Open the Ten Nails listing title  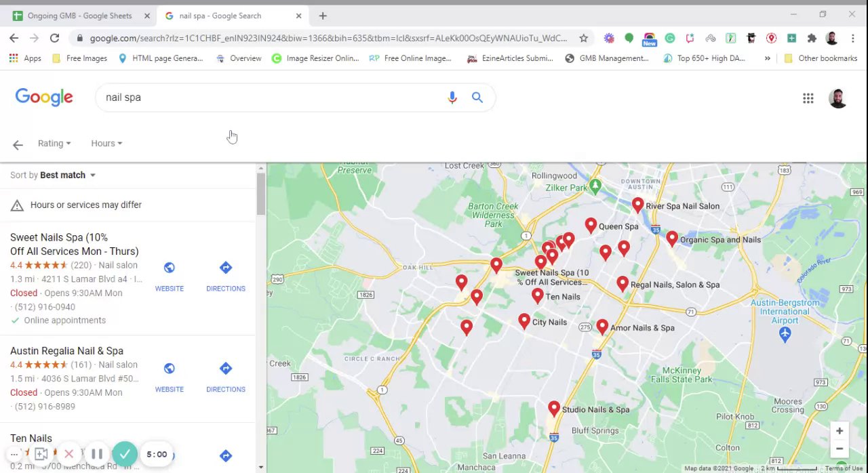pos(31,438)
